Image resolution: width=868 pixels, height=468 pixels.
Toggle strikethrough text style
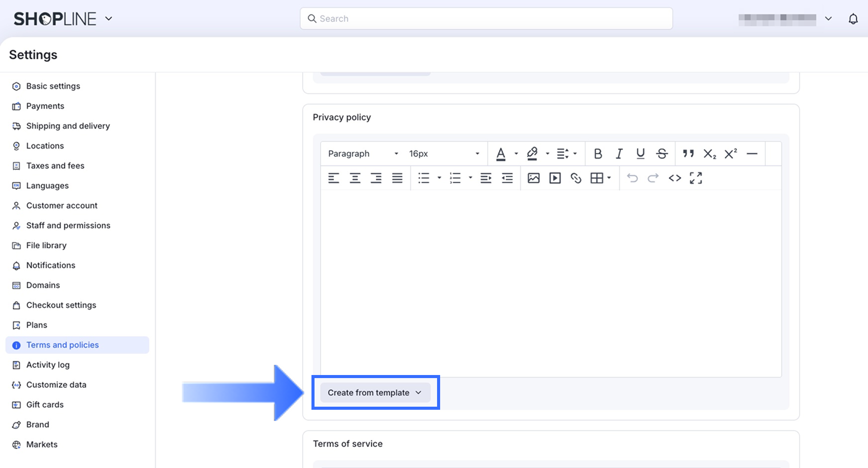(662, 154)
